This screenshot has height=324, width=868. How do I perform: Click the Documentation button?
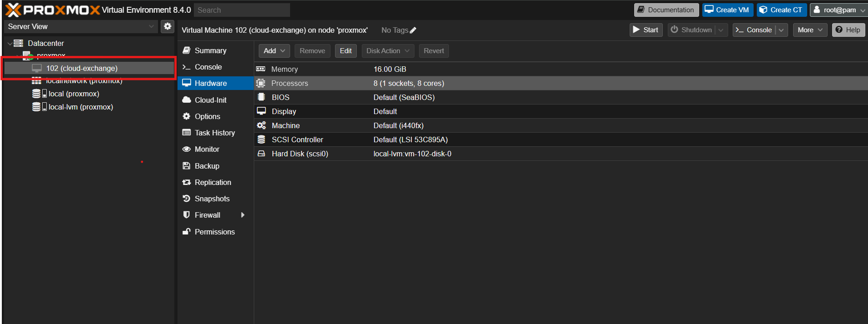[x=666, y=10]
